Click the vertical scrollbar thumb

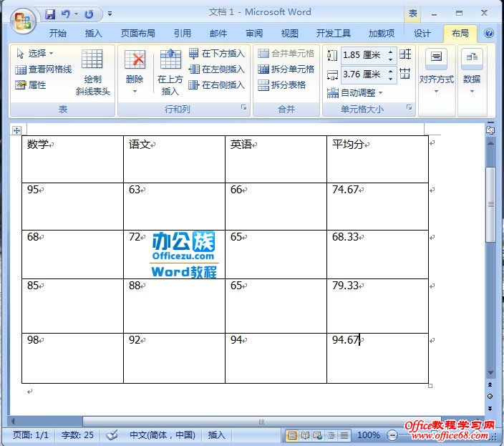[490, 204]
